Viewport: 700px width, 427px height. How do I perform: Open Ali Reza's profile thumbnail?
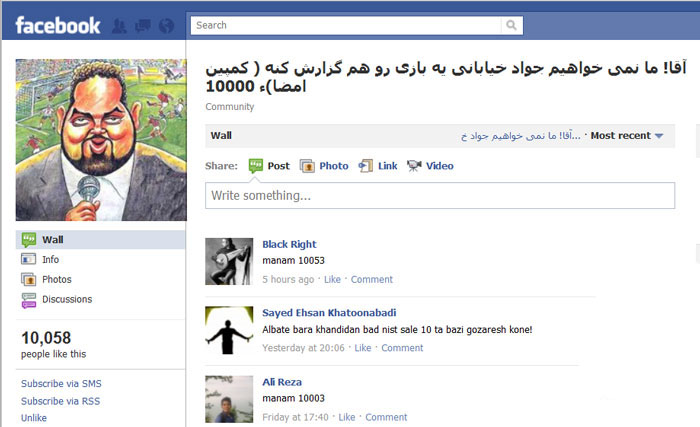coord(229,399)
